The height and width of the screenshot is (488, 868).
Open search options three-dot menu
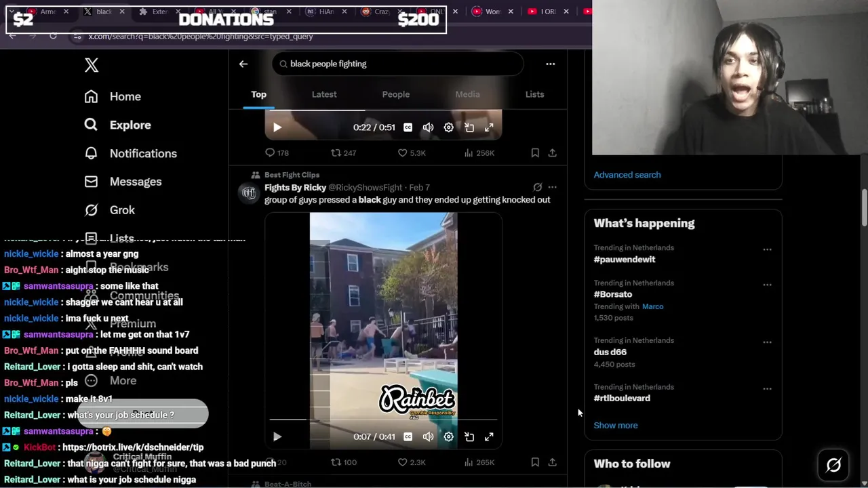coord(551,64)
